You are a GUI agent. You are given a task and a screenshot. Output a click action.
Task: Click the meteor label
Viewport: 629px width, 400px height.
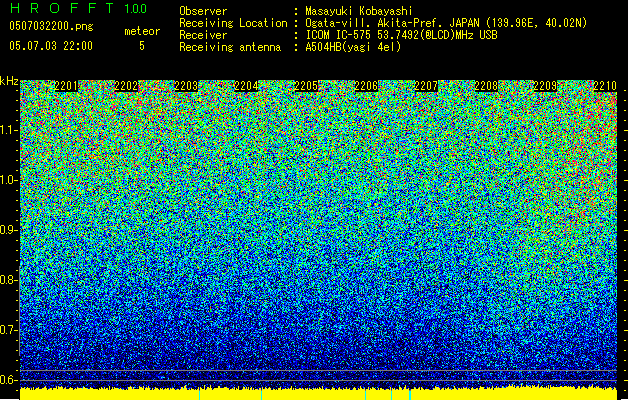(142, 31)
